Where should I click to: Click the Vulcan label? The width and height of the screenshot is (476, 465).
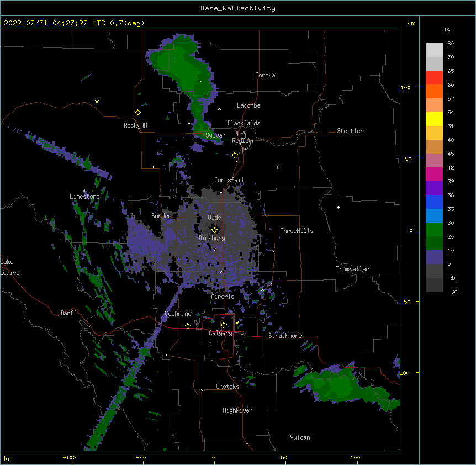300,437
